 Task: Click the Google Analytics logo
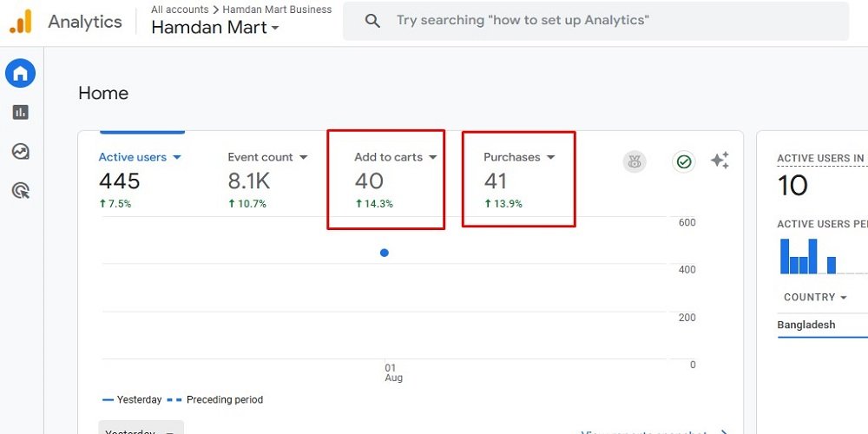click(x=21, y=22)
